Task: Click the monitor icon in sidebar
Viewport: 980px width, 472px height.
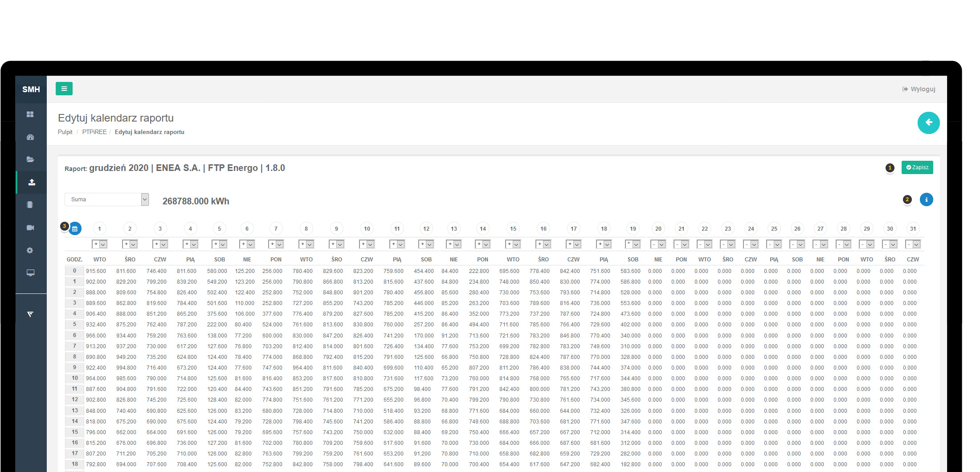Action: pyautogui.click(x=30, y=273)
